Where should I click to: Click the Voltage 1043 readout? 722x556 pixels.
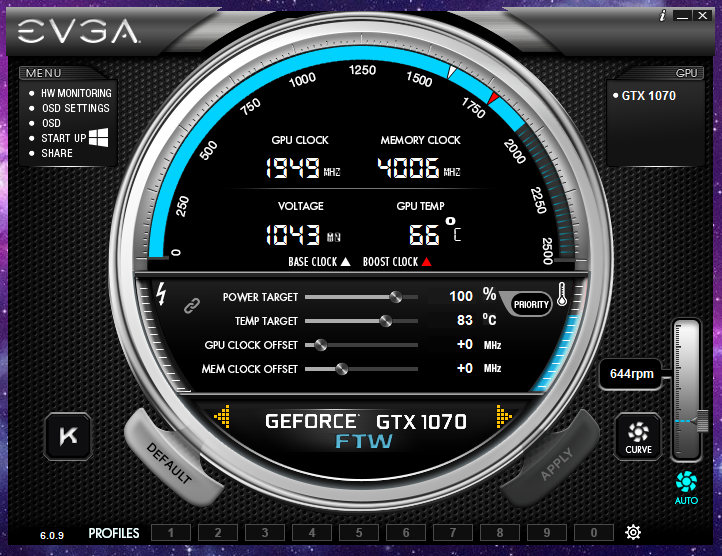[x=303, y=234]
